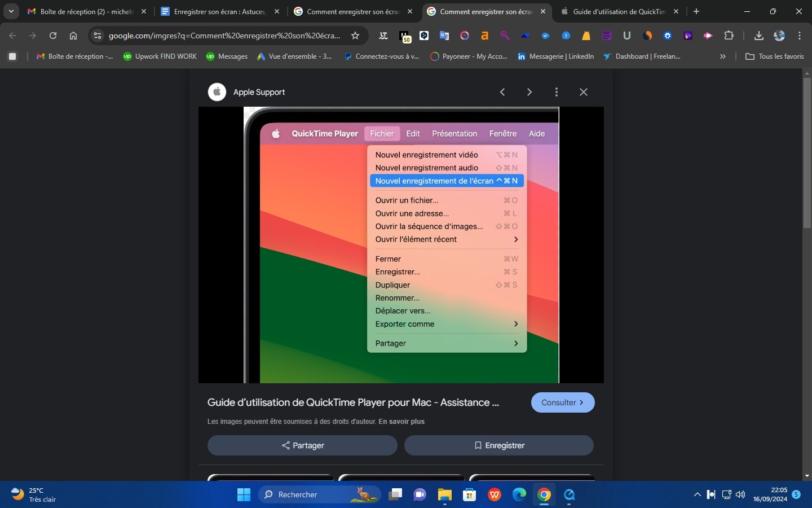The height and width of the screenshot is (508, 812).
Task: Switch to Enregistrer son écran : Astuces tab
Action: pos(220,11)
